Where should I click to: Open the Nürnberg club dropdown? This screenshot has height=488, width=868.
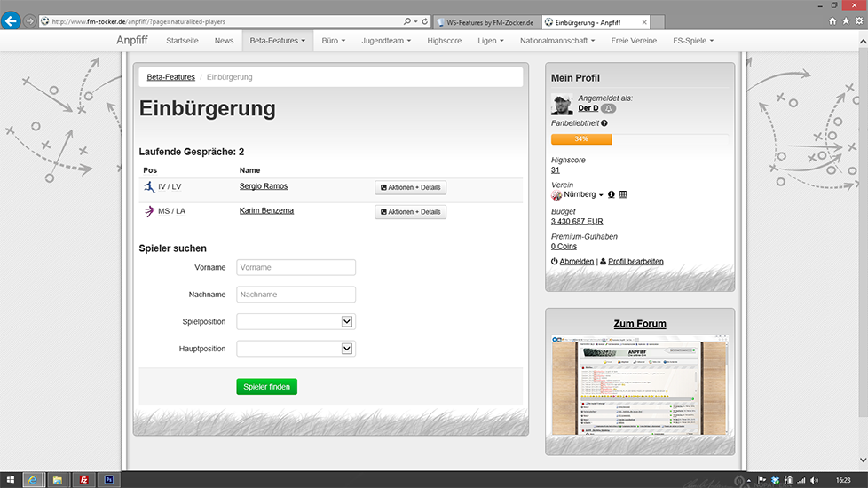(601, 195)
